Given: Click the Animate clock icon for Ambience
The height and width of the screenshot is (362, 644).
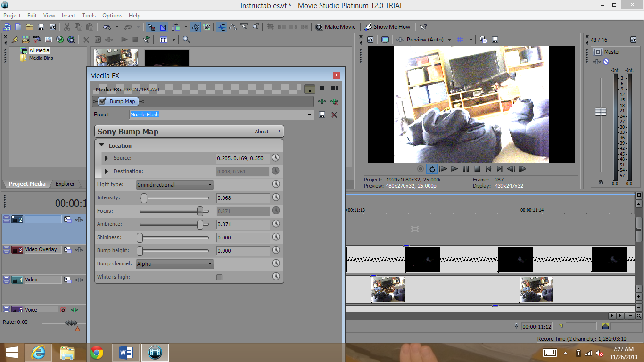Looking at the screenshot, I should pyautogui.click(x=276, y=224).
